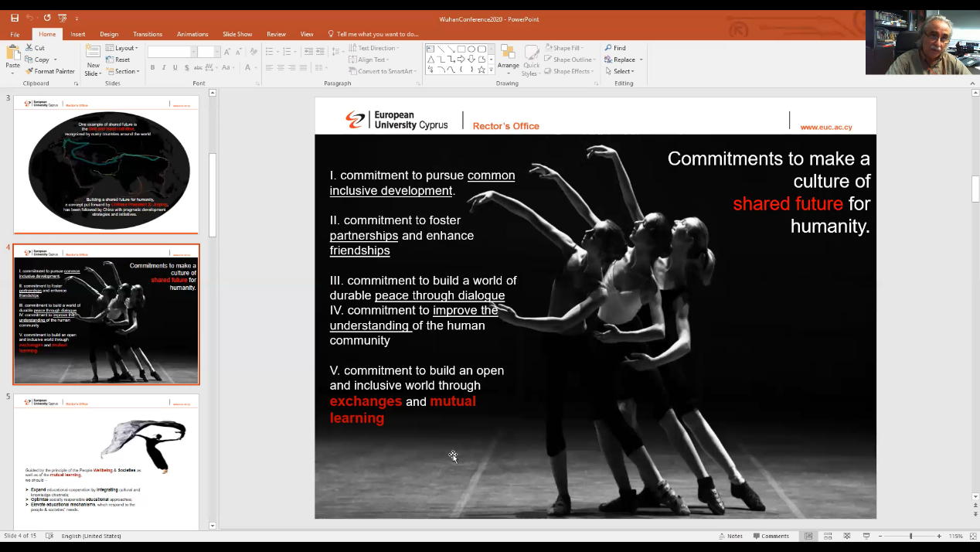Click the Cut scissors icon

coord(29,48)
